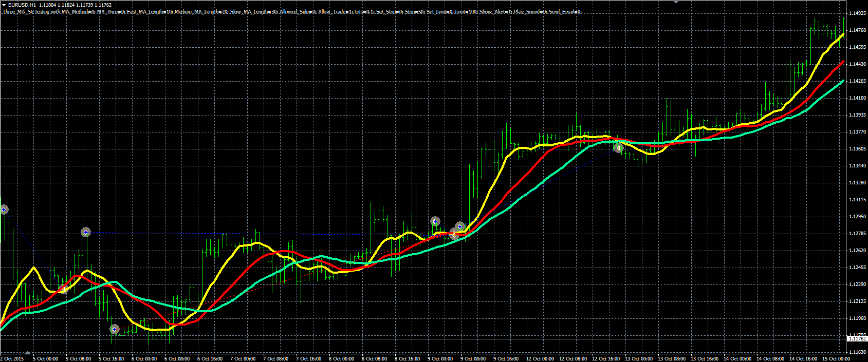This screenshot has width=868, height=362.
Task: Select orange exit marker near 5 Oct 08:00
Action: tap(63, 290)
